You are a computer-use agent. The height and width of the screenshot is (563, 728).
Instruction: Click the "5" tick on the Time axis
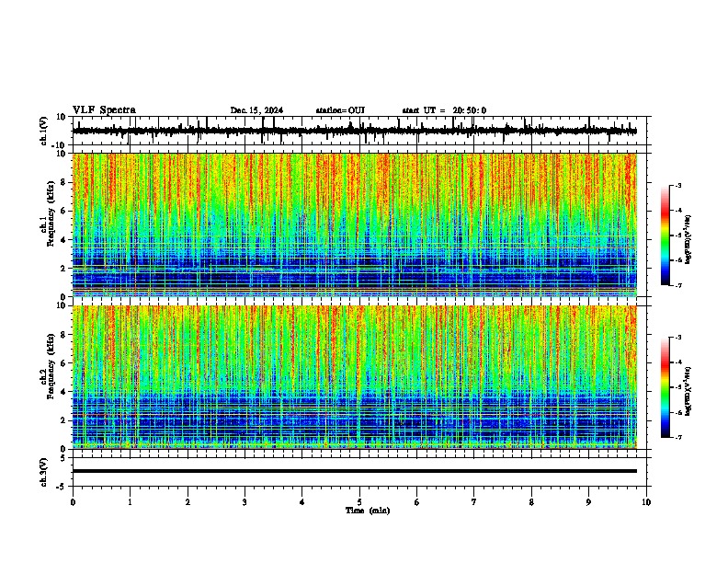click(x=359, y=502)
